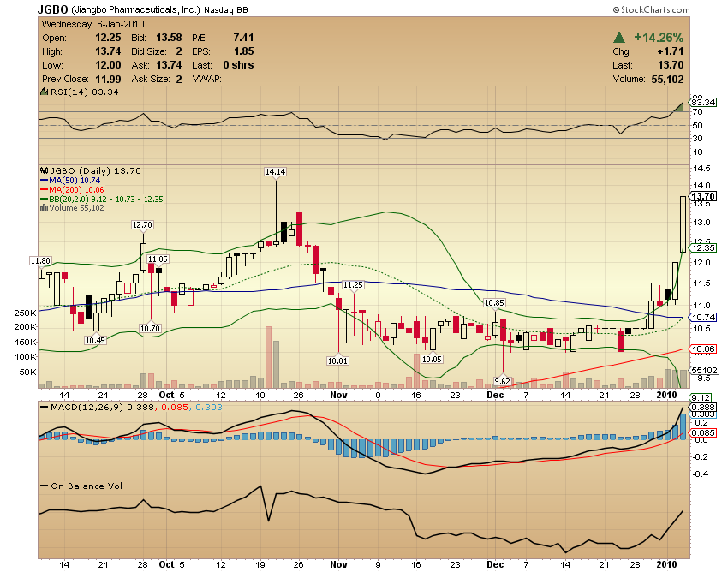Click the red MA(200) dash swatch
This screenshot has width=728, height=572.
(x=43, y=189)
